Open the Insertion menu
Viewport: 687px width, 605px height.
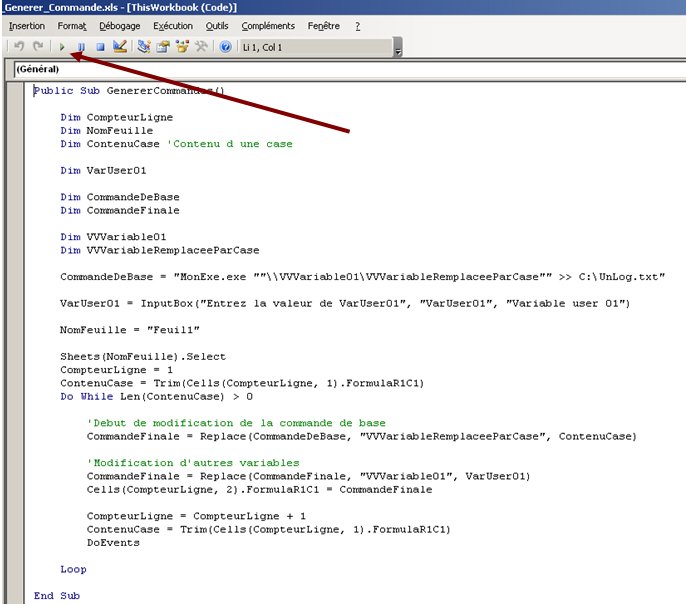point(27,26)
